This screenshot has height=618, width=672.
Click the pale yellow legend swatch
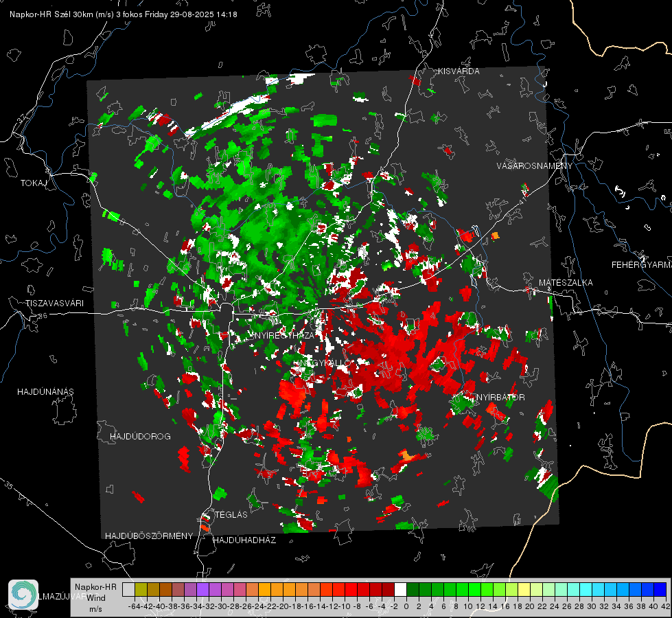coord(524,589)
